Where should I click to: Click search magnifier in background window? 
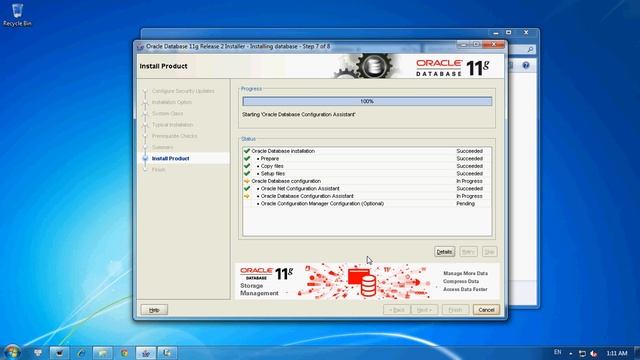point(530,49)
